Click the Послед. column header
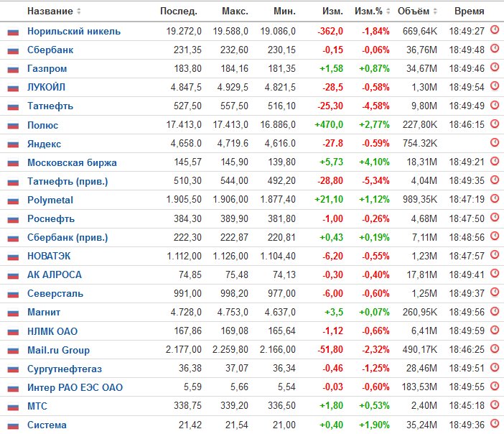 click(178, 11)
